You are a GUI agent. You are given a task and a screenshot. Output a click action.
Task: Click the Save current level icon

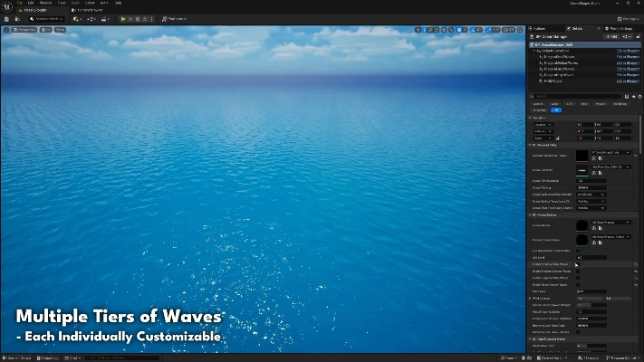8,18
